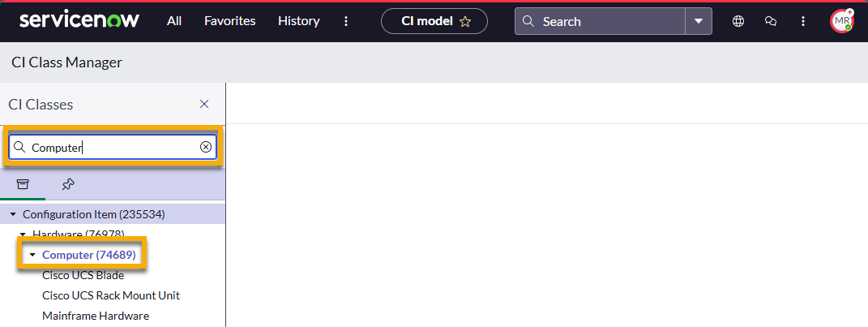Screen dimensions: 868x327
Task: Switch to the class hierarchy tab icon
Action: (x=23, y=184)
